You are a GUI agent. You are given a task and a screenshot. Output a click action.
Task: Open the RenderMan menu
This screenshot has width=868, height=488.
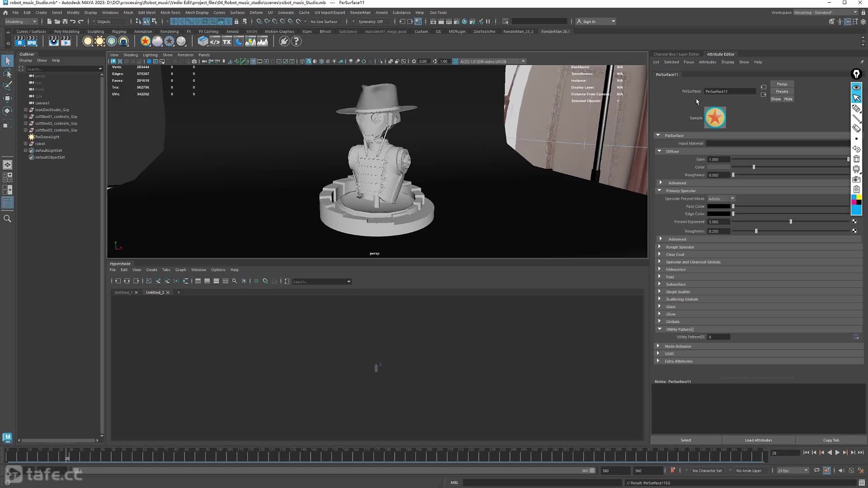tap(360, 13)
